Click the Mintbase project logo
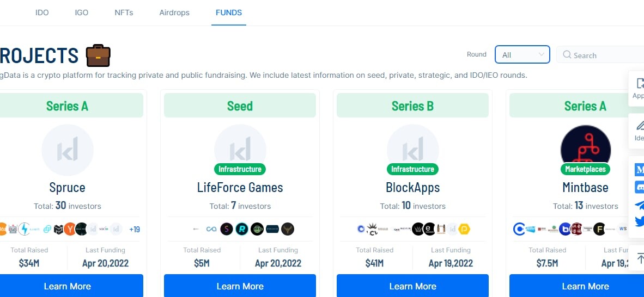 585,150
